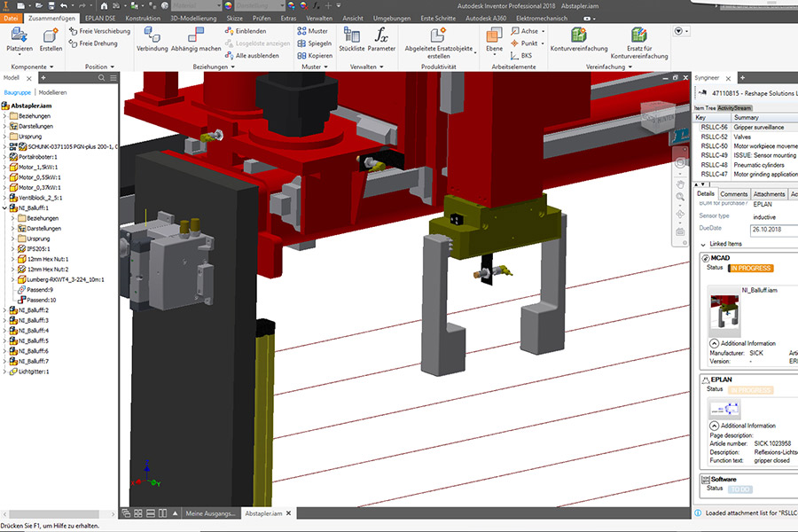Add a new browser panel with plus
This screenshot has height=532, width=798.
[x=43, y=78]
